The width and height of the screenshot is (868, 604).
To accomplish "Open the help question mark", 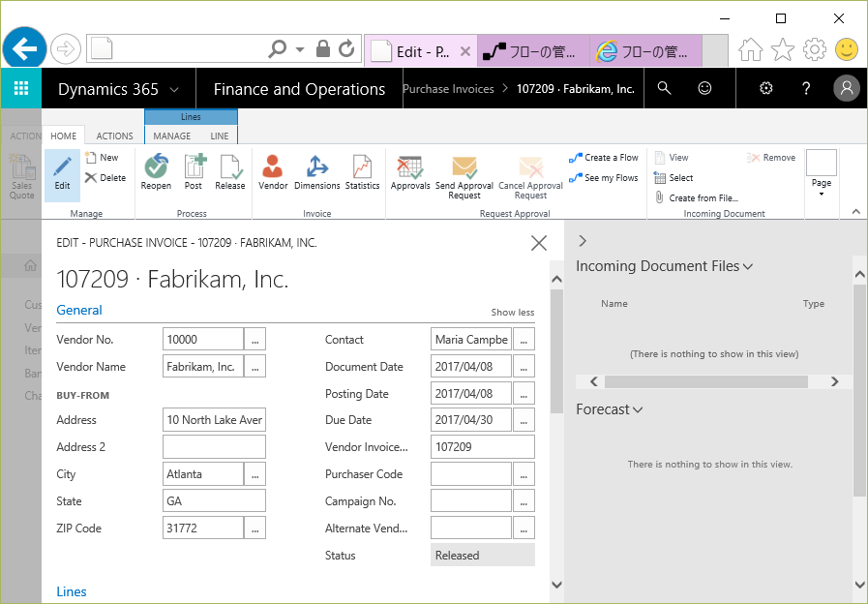I will [806, 88].
